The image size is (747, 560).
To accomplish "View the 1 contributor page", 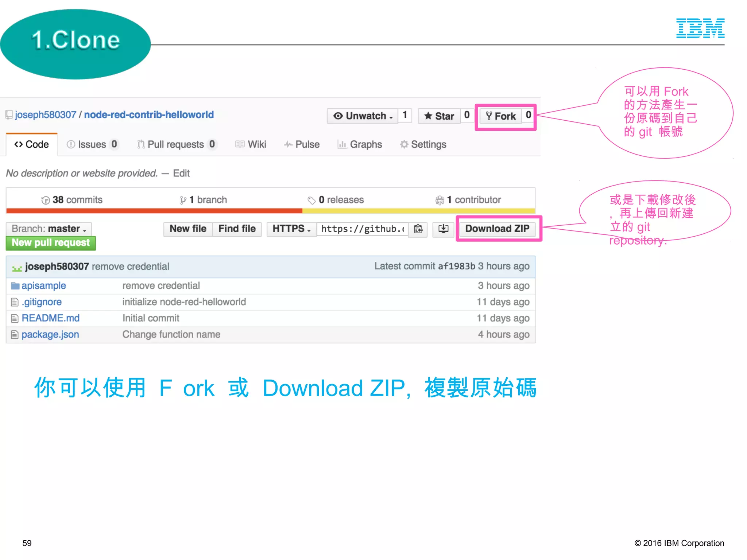I will click(468, 200).
